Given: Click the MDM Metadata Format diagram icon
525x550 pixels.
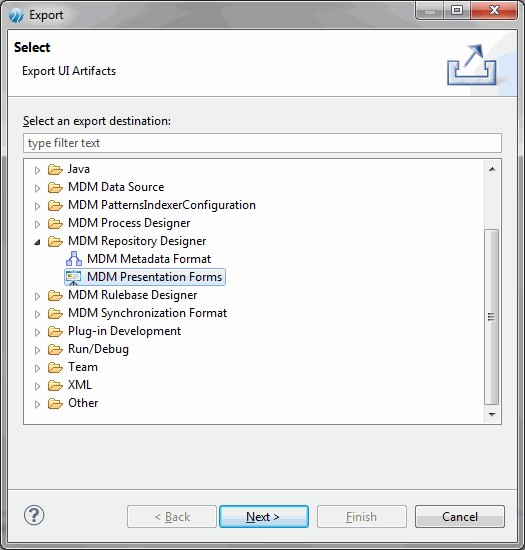Looking at the screenshot, I should click(x=74, y=259).
